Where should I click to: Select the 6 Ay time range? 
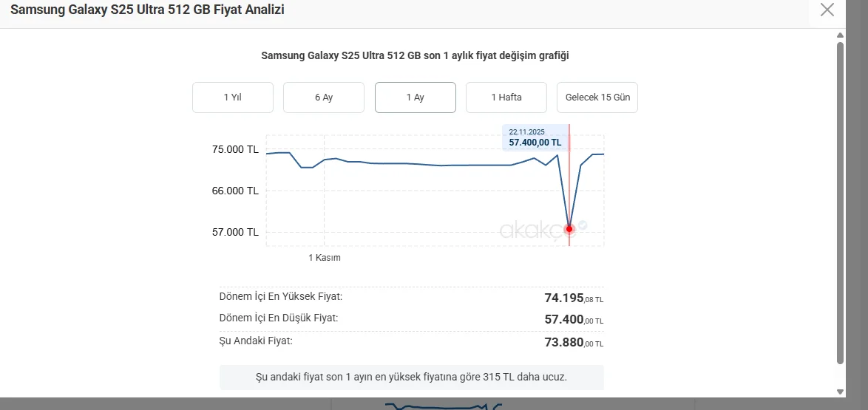[x=324, y=98]
